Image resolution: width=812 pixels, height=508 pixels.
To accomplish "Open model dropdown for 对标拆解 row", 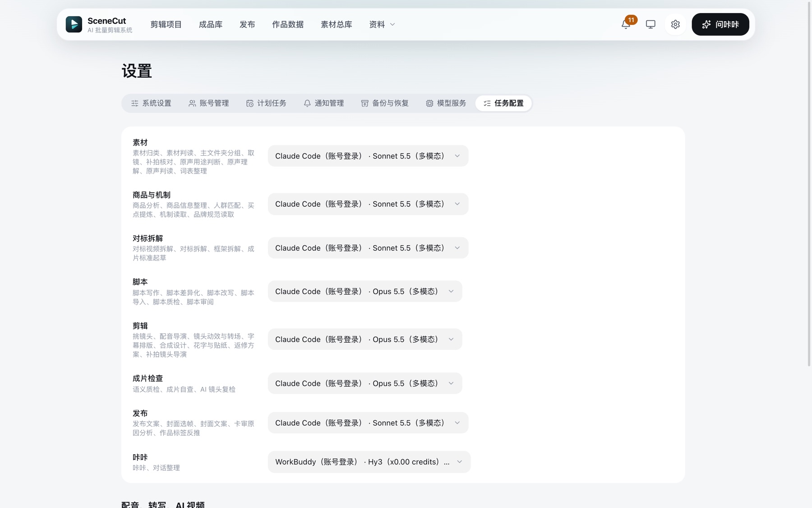I will (x=368, y=248).
